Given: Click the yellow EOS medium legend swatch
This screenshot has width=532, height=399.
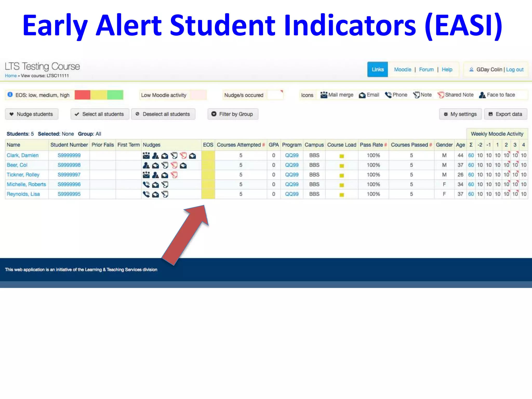Looking at the screenshot, I should click(x=98, y=95).
